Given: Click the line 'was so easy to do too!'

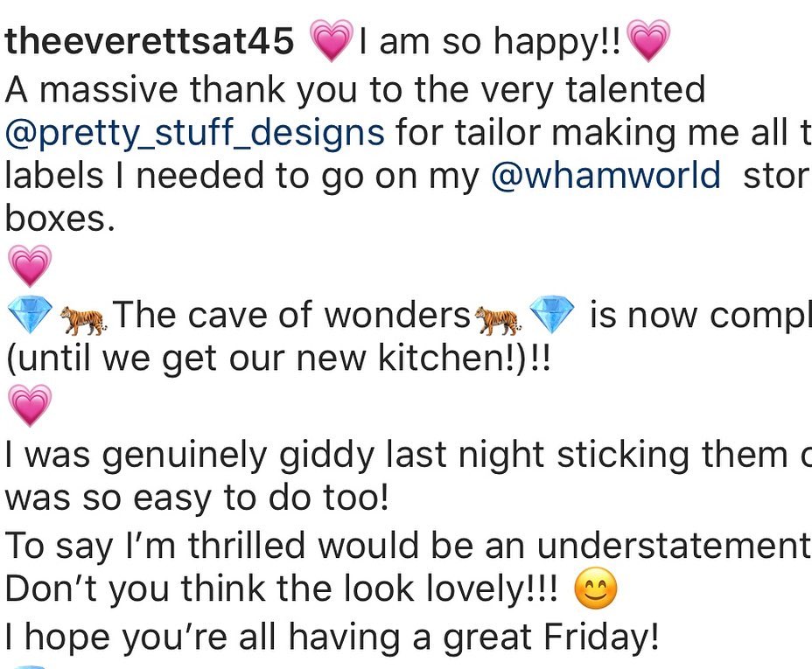Looking at the screenshot, I should pyautogui.click(x=196, y=498).
